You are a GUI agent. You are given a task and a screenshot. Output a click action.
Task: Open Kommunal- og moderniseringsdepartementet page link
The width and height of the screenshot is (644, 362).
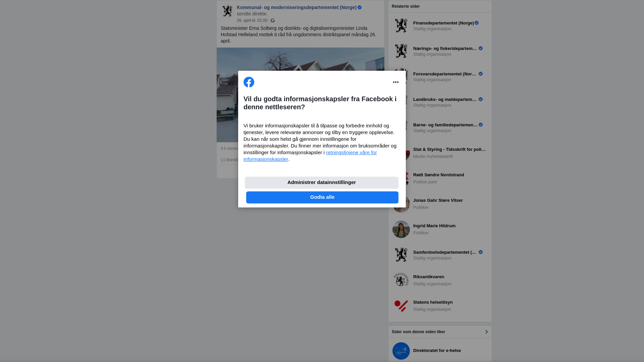point(297,7)
